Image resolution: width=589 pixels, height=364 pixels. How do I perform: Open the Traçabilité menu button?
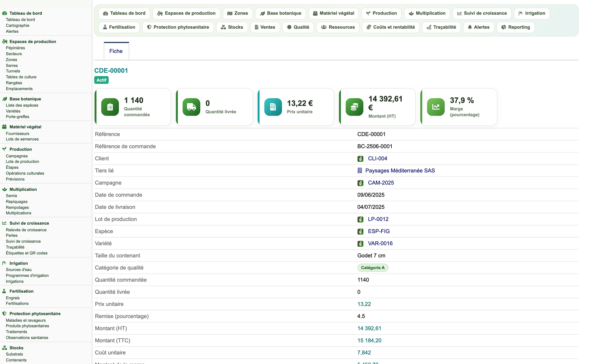(441, 27)
